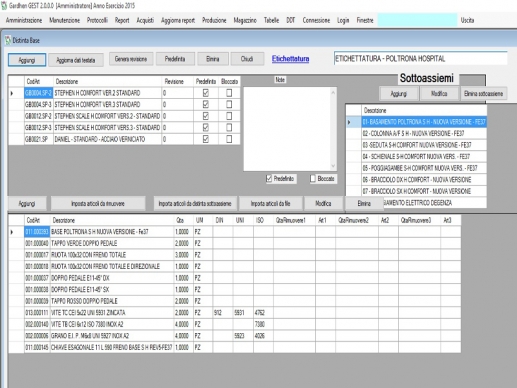The width and height of the screenshot is (517, 388).
Task: Open the Login menu
Action: tap(343, 20)
